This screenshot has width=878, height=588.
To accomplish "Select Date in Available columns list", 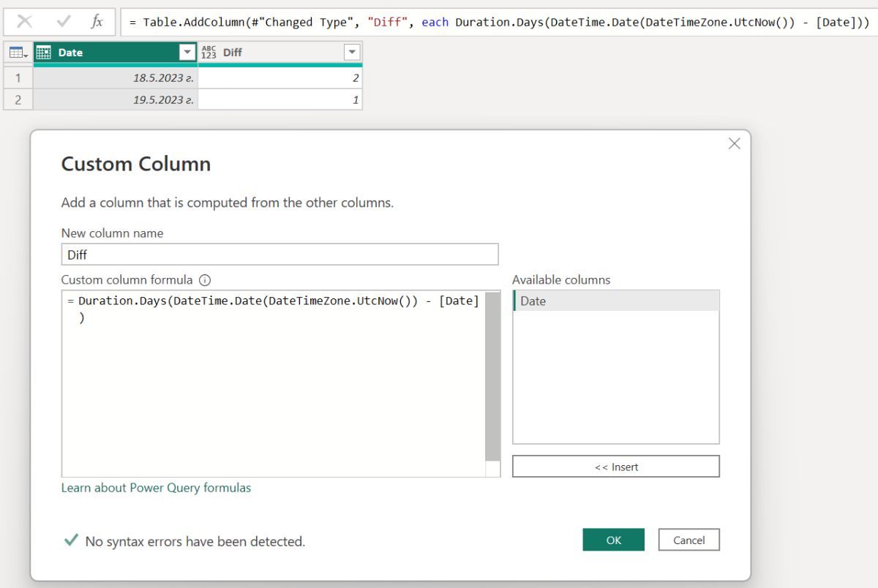I will coord(616,301).
